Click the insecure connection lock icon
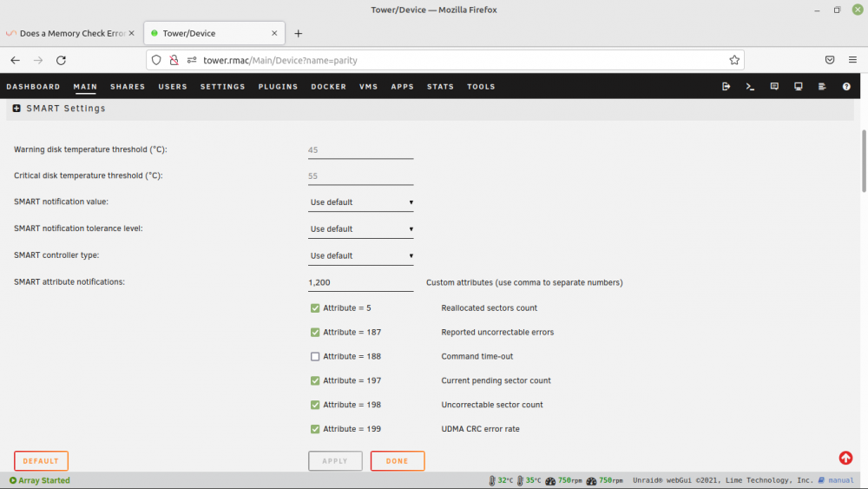 tap(174, 60)
